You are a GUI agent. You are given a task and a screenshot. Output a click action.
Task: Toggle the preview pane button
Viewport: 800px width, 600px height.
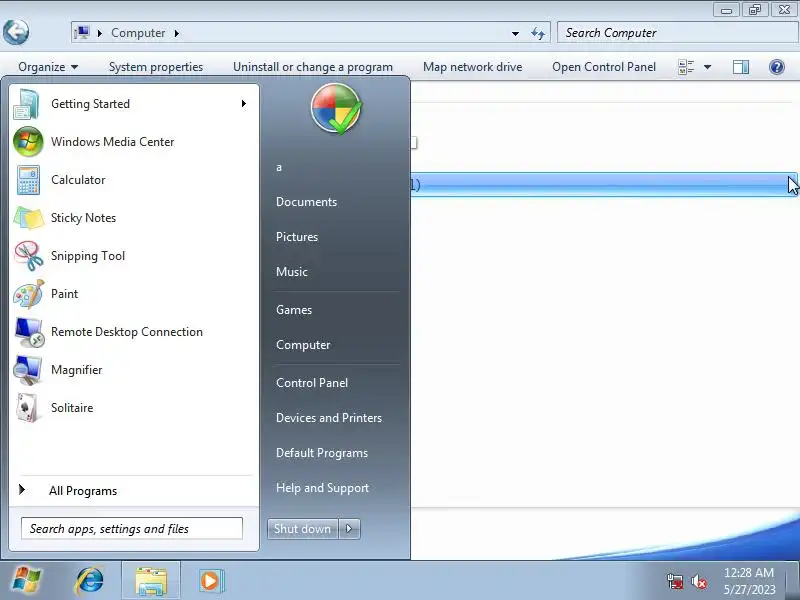point(741,67)
